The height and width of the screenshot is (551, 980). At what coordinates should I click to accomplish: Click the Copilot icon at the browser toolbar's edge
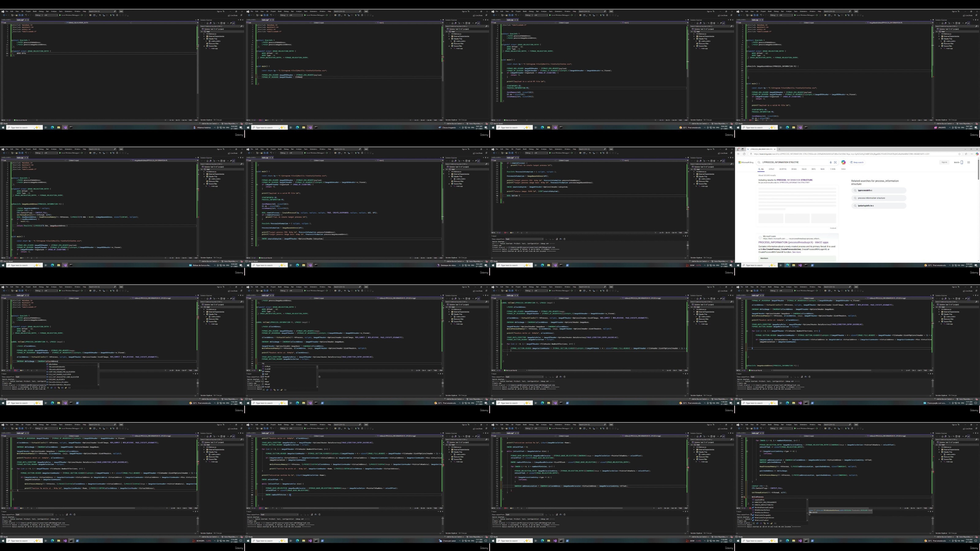point(977,154)
